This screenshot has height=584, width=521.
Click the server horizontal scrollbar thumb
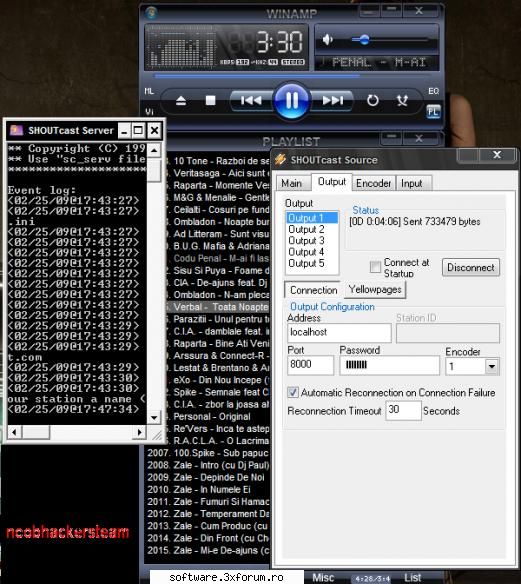[x=36, y=432]
